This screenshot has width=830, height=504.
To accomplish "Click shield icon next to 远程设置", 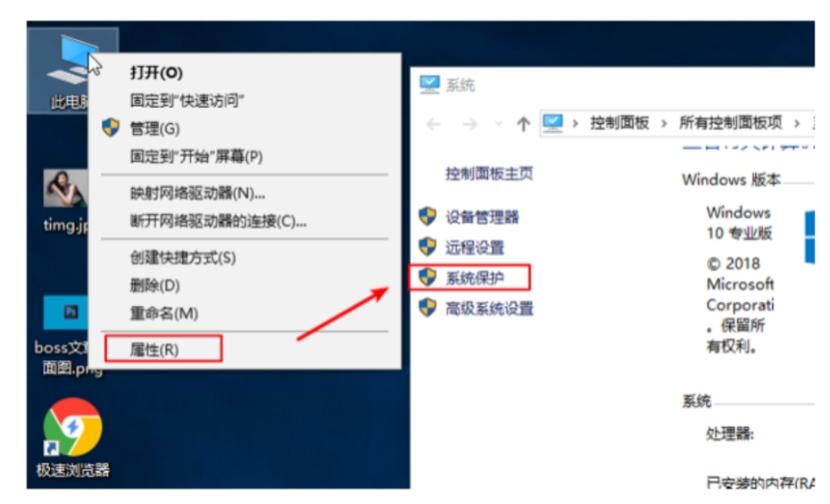I will click(x=427, y=246).
